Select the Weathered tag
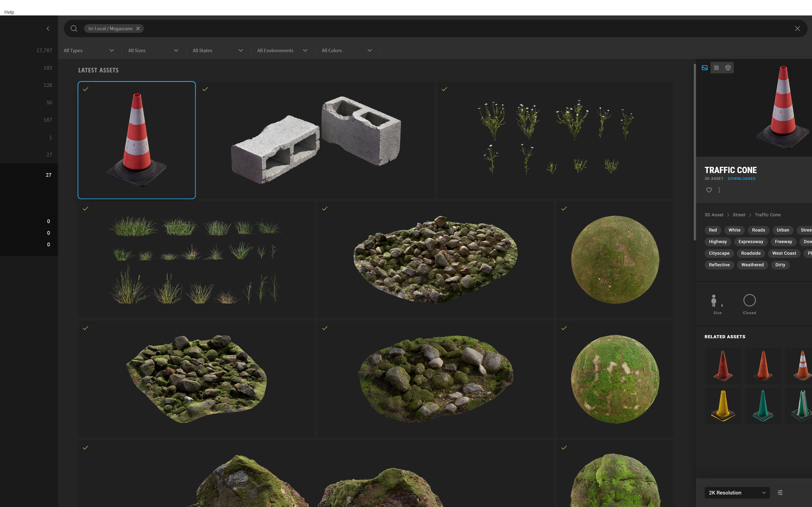This screenshot has width=812, height=507. click(752, 265)
